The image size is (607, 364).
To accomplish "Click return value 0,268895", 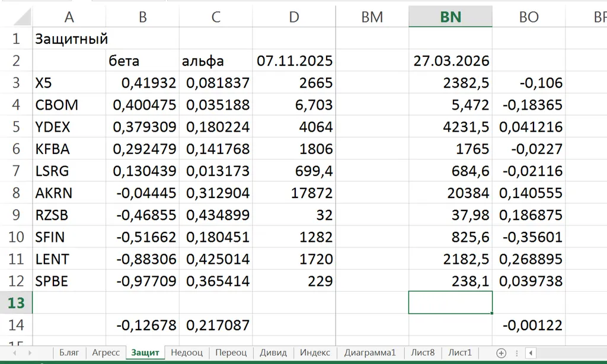I will pos(529,258).
